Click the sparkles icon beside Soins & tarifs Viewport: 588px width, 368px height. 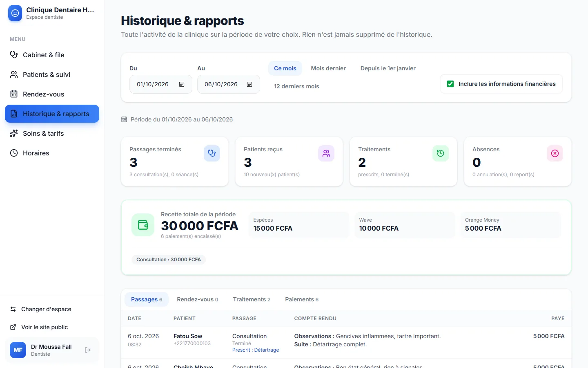14,133
